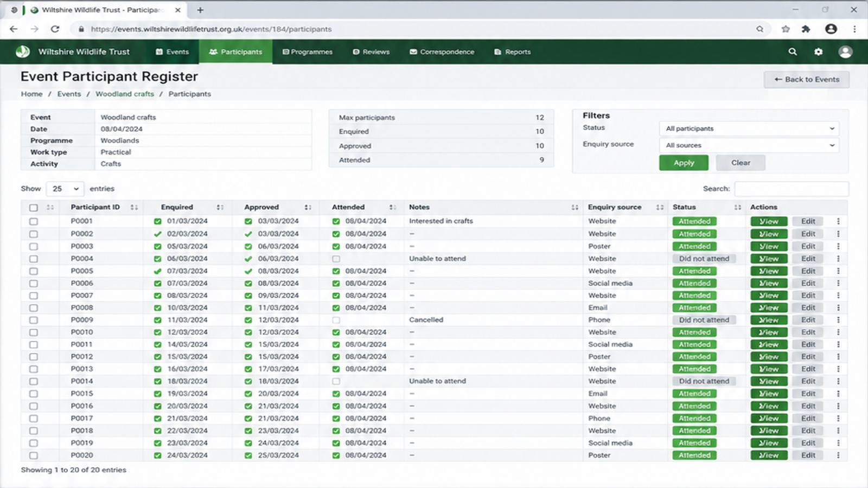Open the Events nav tab
The width and height of the screenshot is (868, 488).
(x=173, y=52)
